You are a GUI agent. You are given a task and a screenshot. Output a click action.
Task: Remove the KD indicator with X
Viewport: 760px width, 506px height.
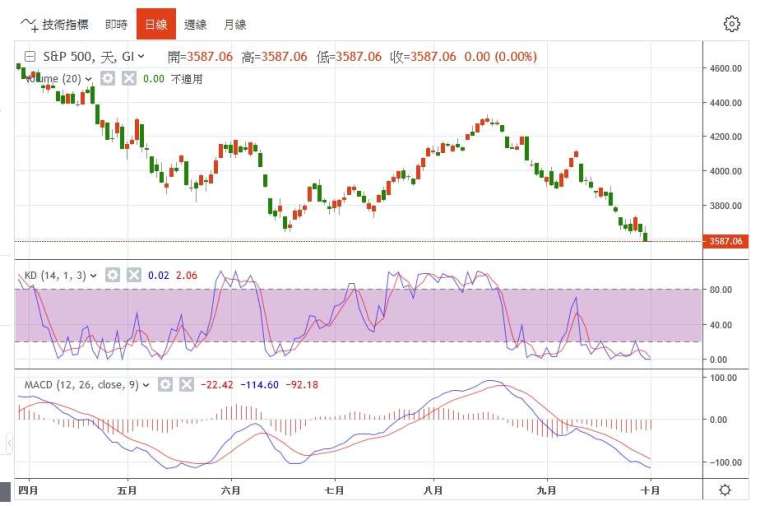(x=134, y=275)
